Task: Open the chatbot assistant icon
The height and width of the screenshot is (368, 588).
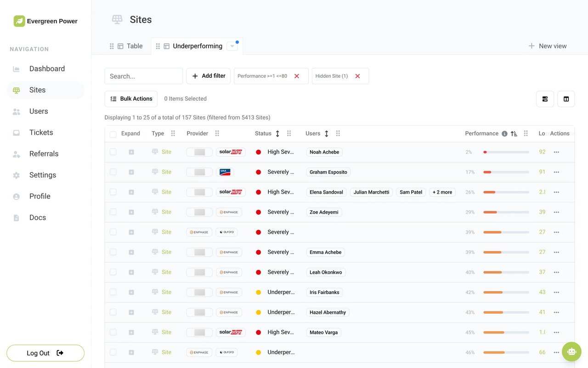Action: [x=571, y=352]
